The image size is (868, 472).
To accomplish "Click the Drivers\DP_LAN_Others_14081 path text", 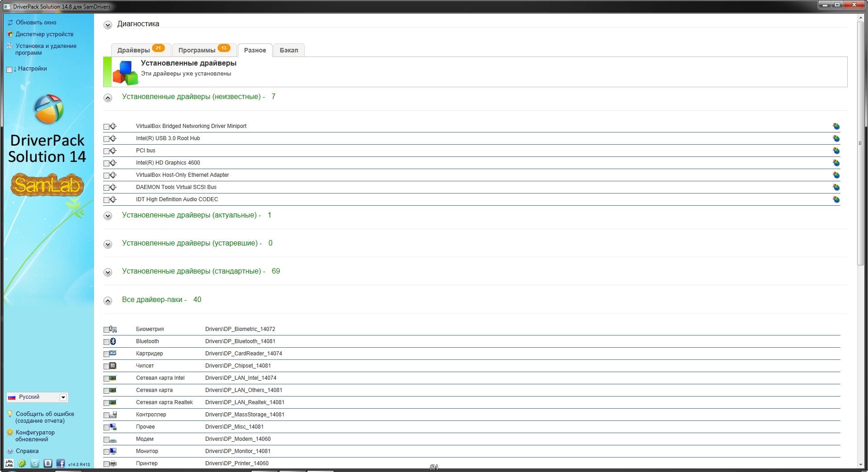I will (x=244, y=390).
